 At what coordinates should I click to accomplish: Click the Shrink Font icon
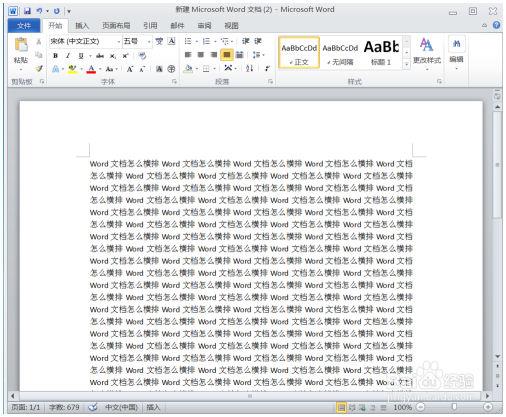[x=142, y=69]
